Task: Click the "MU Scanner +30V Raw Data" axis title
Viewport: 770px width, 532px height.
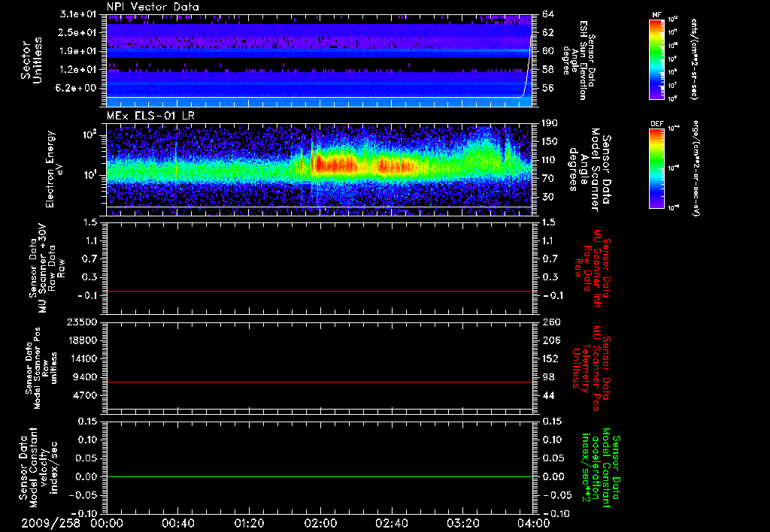Action: click(x=46, y=268)
